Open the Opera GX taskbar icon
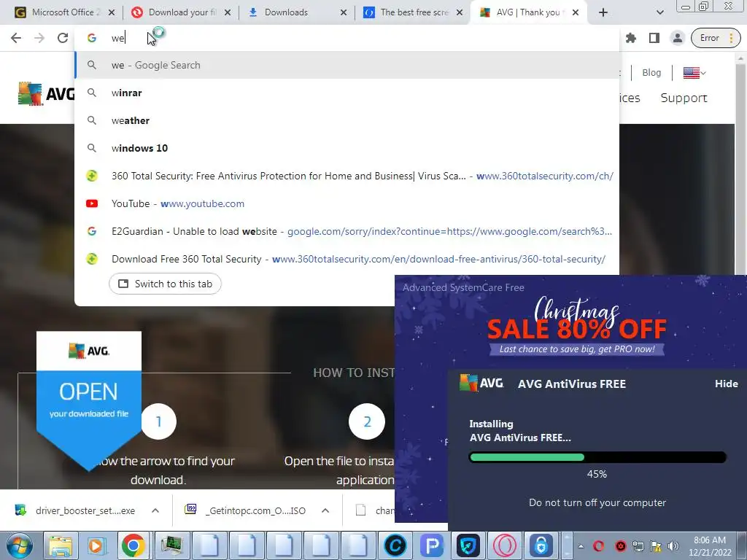747x560 pixels. [505, 545]
